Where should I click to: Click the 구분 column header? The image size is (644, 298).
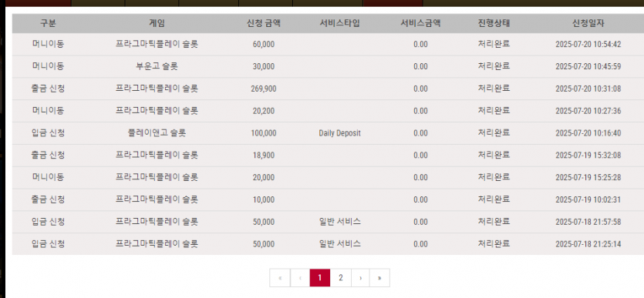[48, 23]
